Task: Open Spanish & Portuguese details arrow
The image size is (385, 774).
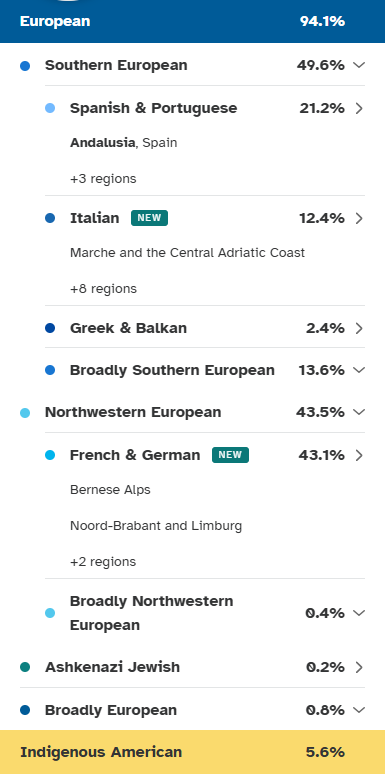Action: click(359, 108)
